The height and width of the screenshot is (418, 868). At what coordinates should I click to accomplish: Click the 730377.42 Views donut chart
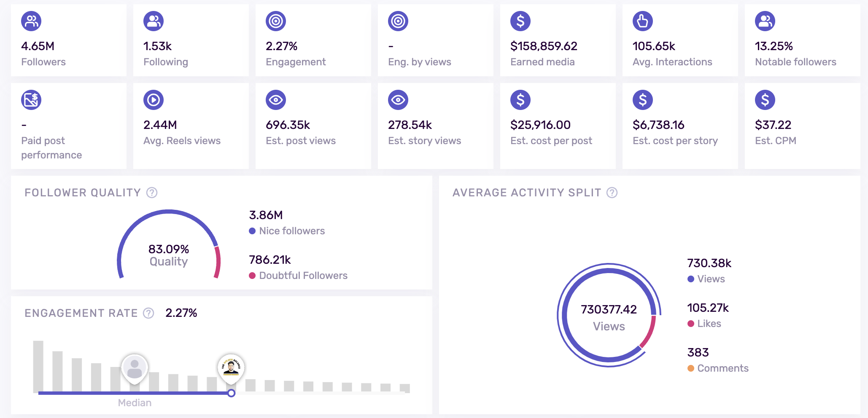pos(609,315)
